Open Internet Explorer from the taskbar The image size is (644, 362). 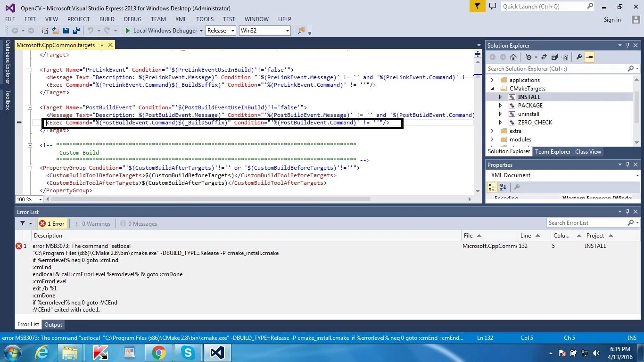click(x=42, y=353)
